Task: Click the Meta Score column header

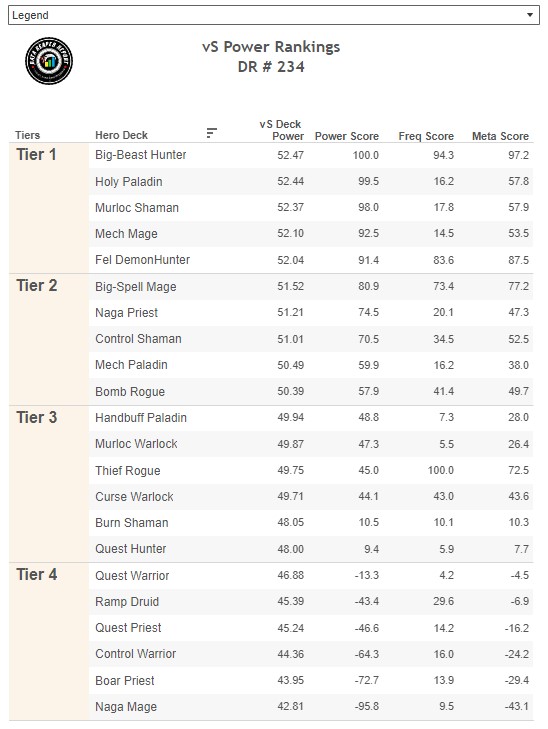Action: (501, 136)
